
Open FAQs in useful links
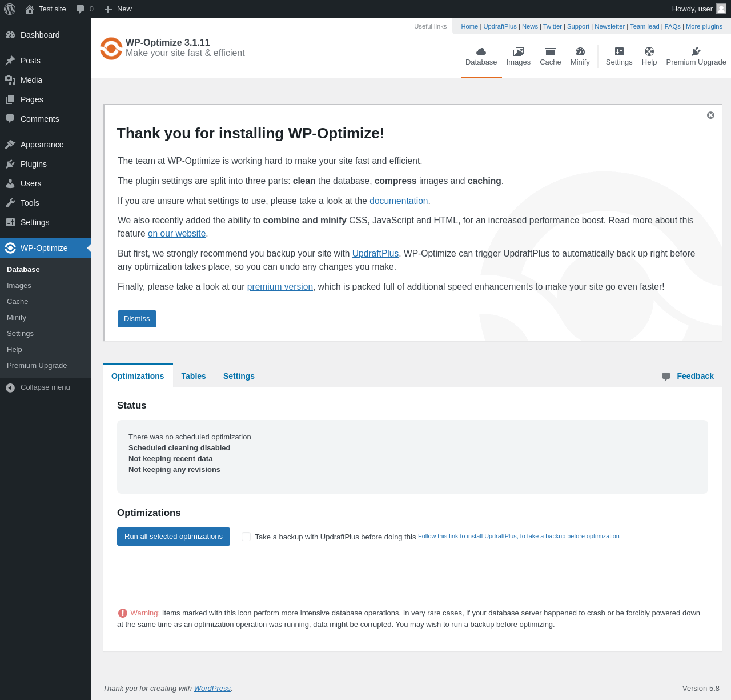click(x=673, y=26)
